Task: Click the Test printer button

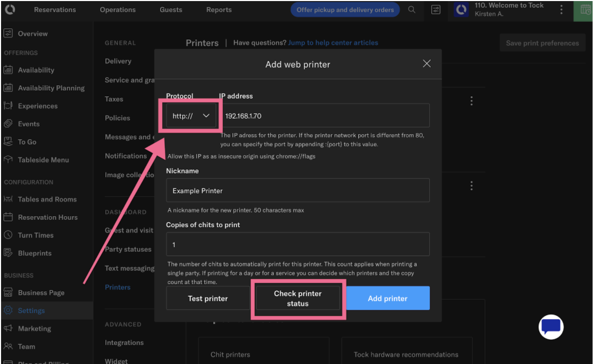Action: pos(208,298)
